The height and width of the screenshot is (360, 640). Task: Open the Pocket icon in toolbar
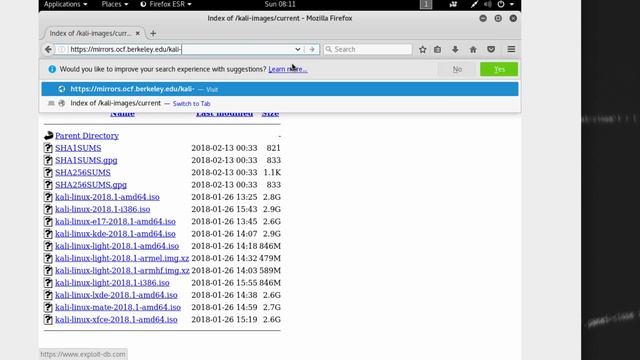[x=491, y=49]
